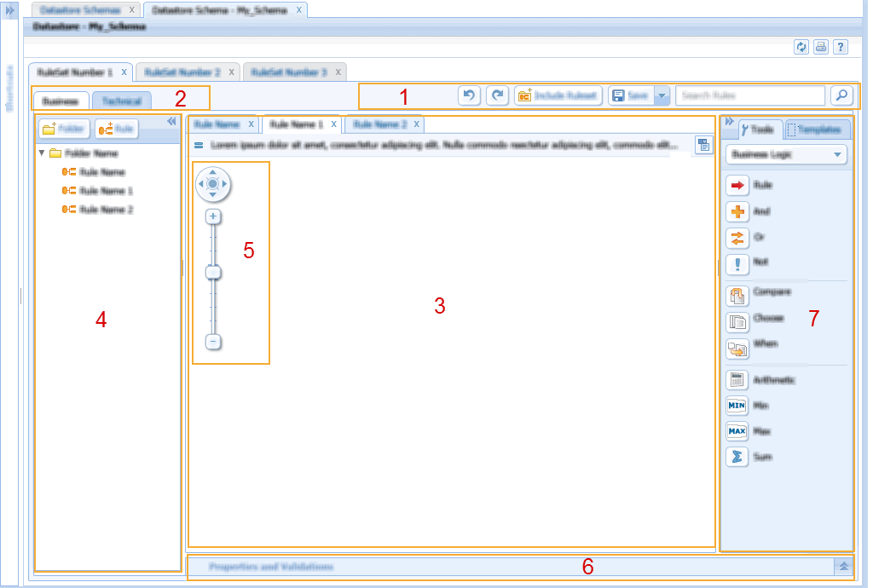Zoom out with the minus button
The height and width of the screenshot is (588, 873).
click(x=212, y=342)
